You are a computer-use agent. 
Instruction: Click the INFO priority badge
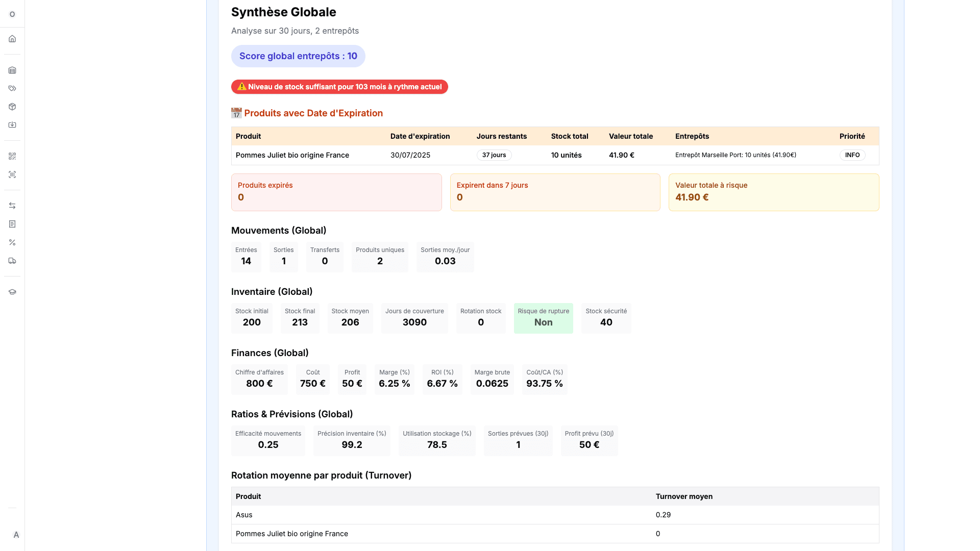852,155
